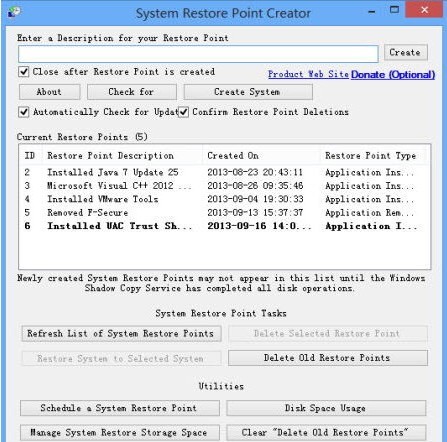447x442 pixels.
Task: Click the Application Rem... type cell
Action: [x=369, y=212]
